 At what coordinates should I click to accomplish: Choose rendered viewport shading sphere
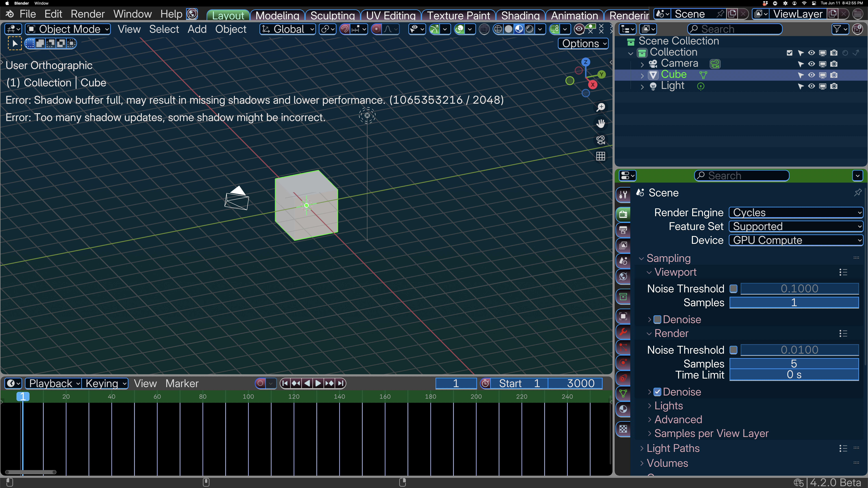[530, 29]
